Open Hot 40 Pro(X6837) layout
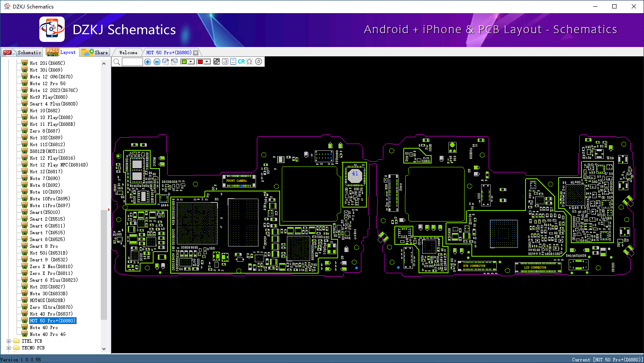Image resolution: width=644 pixels, height=363 pixels. (51, 314)
